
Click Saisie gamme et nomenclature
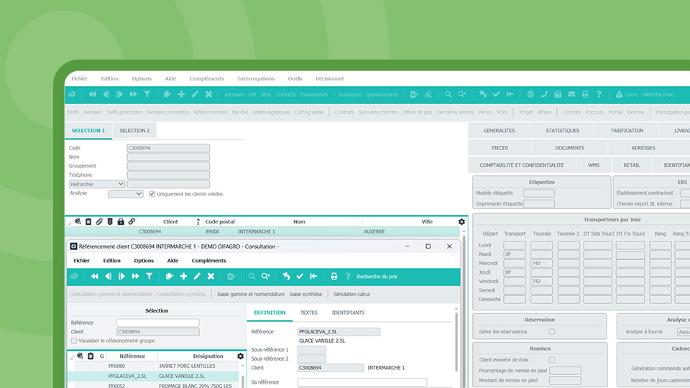click(251, 294)
